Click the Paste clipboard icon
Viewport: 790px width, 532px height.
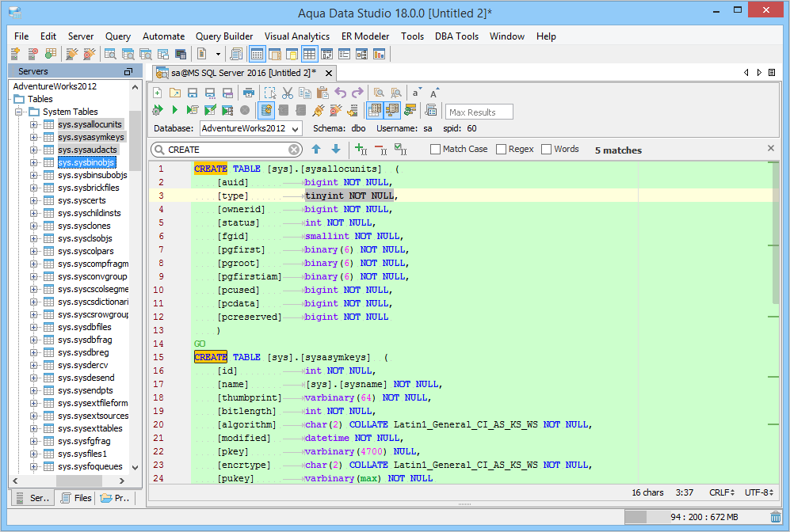(322, 93)
